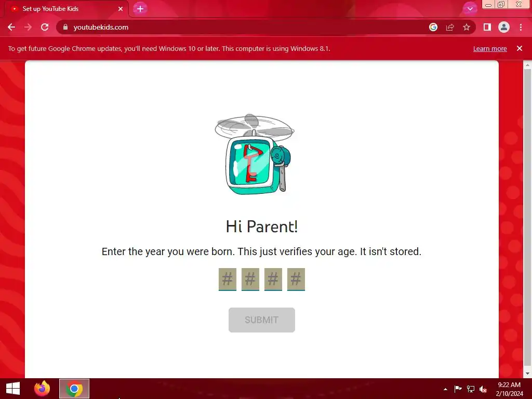The width and height of the screenshot is (532, 399).
Task: Expand the tab search dropdown
Action: click(x=470, y=8)
